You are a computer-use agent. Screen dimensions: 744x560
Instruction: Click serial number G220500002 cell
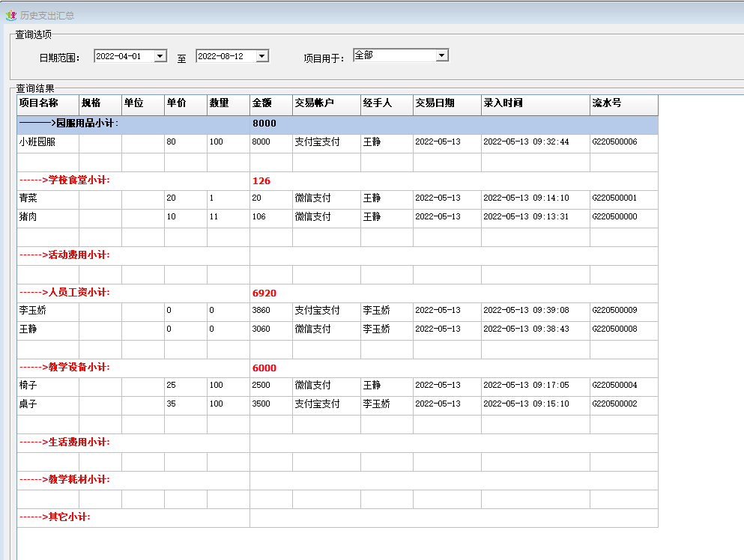click(x=614, y=404)
